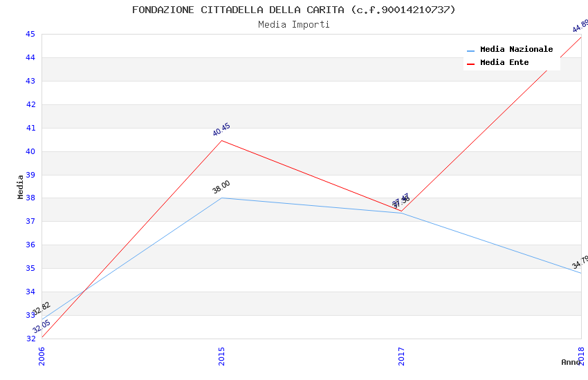Click the 38.00 data point label

(221, 187)
